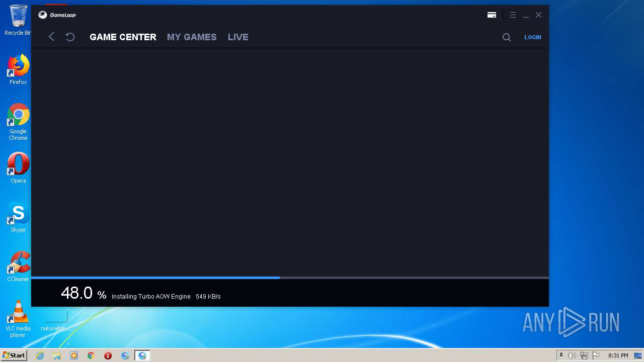Switch to the MY GAMES tab
Viewport: 644px width, 362px height.
point(192,37)
